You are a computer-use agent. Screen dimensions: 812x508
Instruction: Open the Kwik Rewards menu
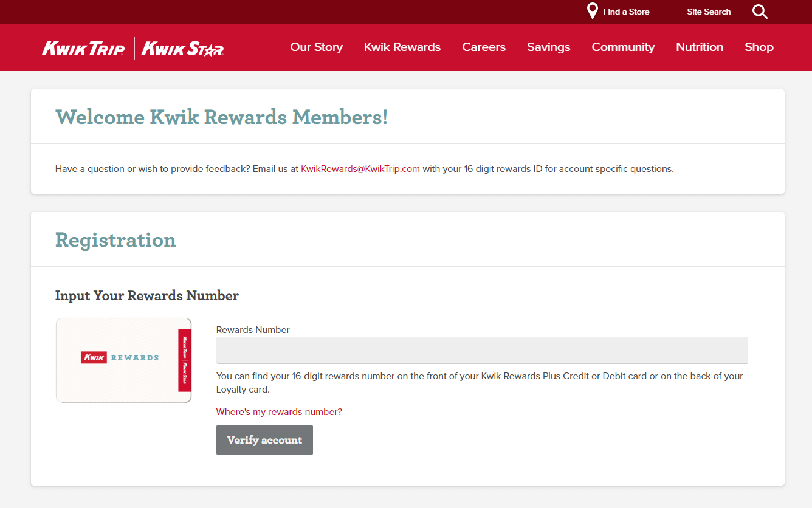pyautogui.click(x=402, y=47)
